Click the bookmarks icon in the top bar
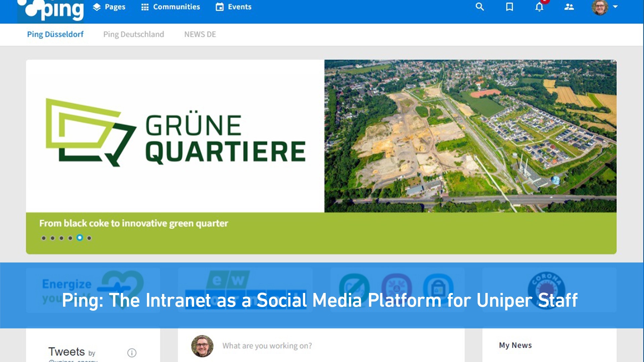 [x=509, y=7]
